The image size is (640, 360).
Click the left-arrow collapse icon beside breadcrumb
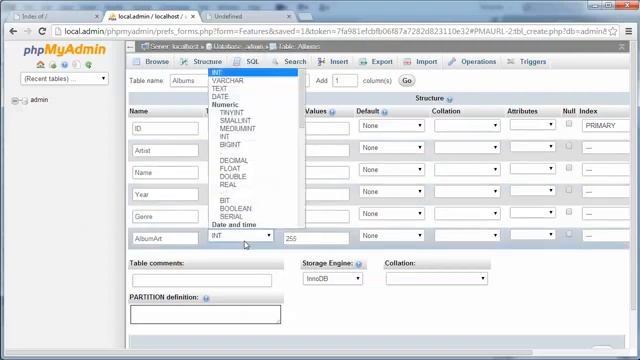[130, 47]
